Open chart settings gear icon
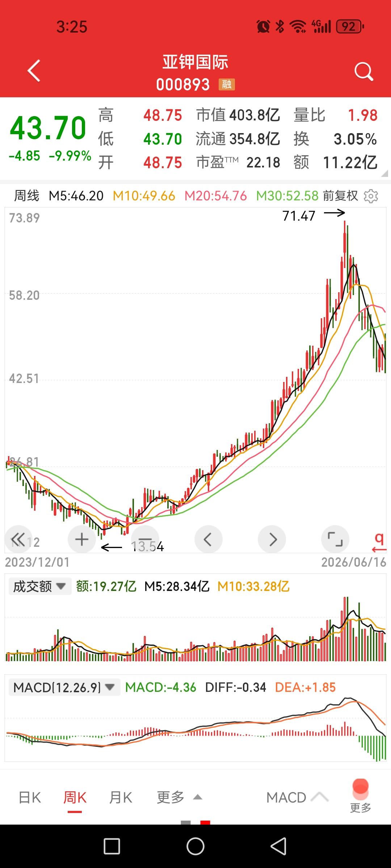The height and width of the screenshot is (868, 391). pyautogui.click(x=371, y=196)
